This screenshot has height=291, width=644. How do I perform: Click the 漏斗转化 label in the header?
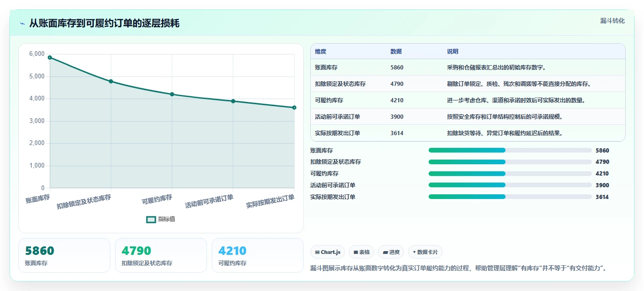coord(613,21)
